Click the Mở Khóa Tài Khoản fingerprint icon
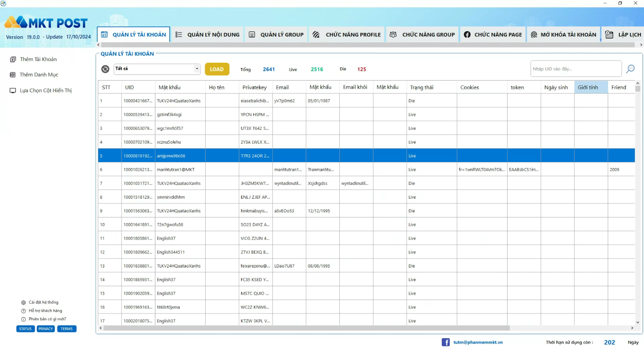 pos(534,35)
